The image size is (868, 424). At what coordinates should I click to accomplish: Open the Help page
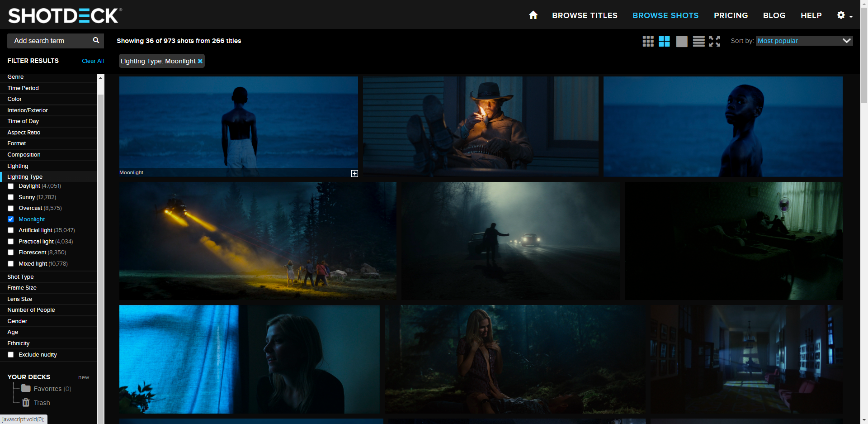pyautogui.click(x=811, y=15)
